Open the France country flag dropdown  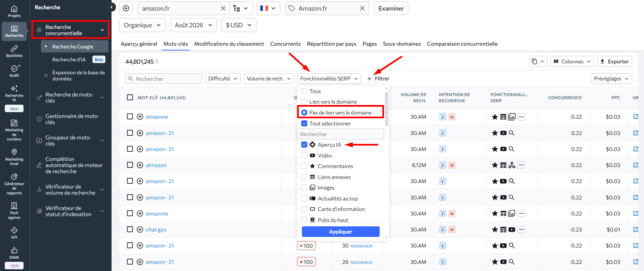[x=269, y=9]
